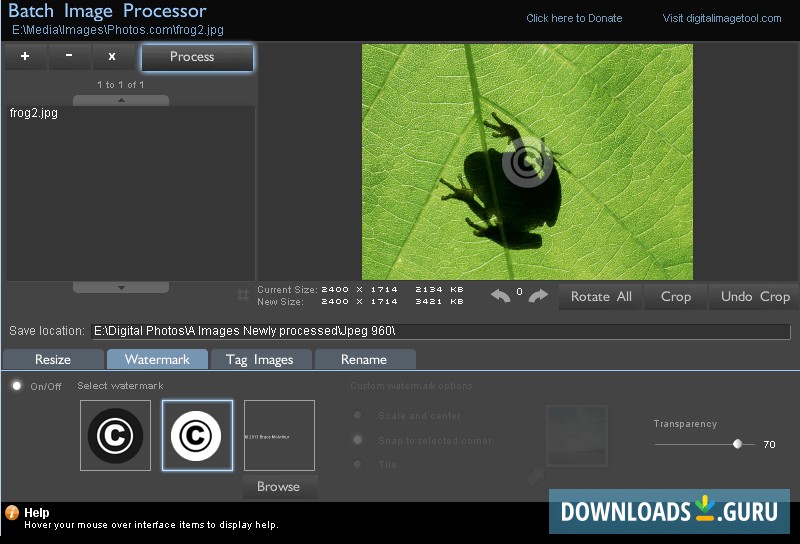Choose the white copyright watermark
The height and width of the screenshot is (544, 800).
tap(197, 435)
